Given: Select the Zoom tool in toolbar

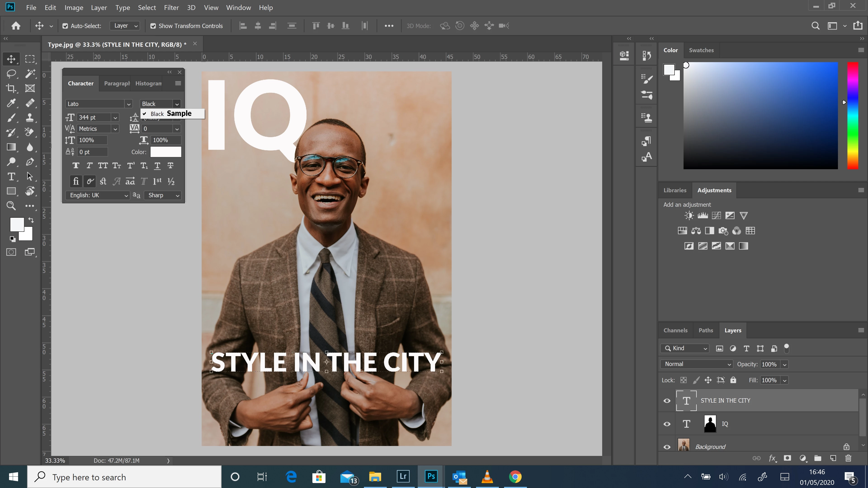Looking at the screenshot, I should 11,206.
